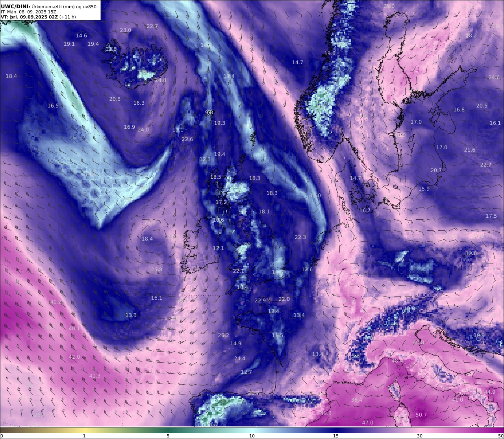The width and height of the screenshot is (504, 439).
Task: Click the map value 12.0
Action: pos(471,254)
